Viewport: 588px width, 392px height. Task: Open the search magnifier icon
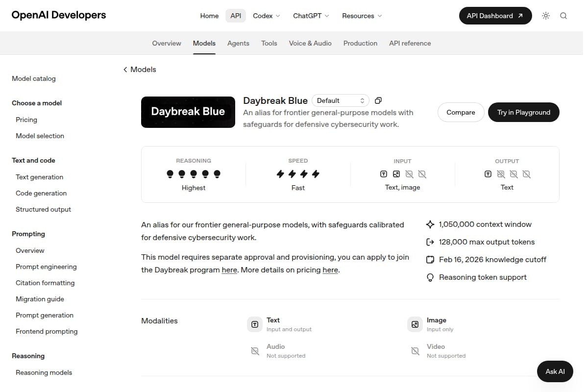(x=563, y=16)
